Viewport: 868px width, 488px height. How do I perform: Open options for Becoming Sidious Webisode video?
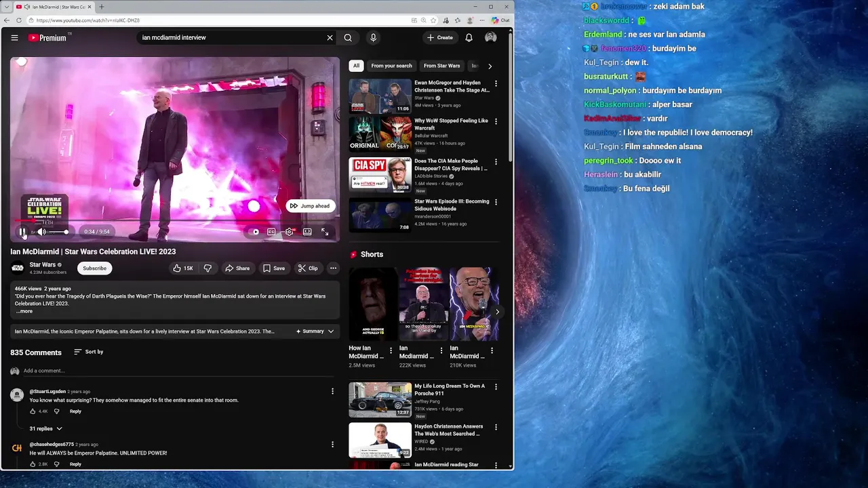(496, 202)
